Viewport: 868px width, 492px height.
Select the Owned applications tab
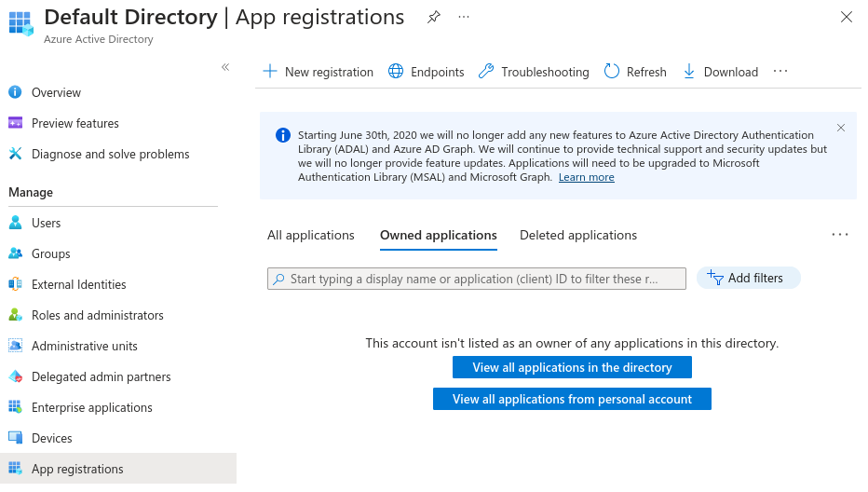pyautogui.click(x=439, y=236)
